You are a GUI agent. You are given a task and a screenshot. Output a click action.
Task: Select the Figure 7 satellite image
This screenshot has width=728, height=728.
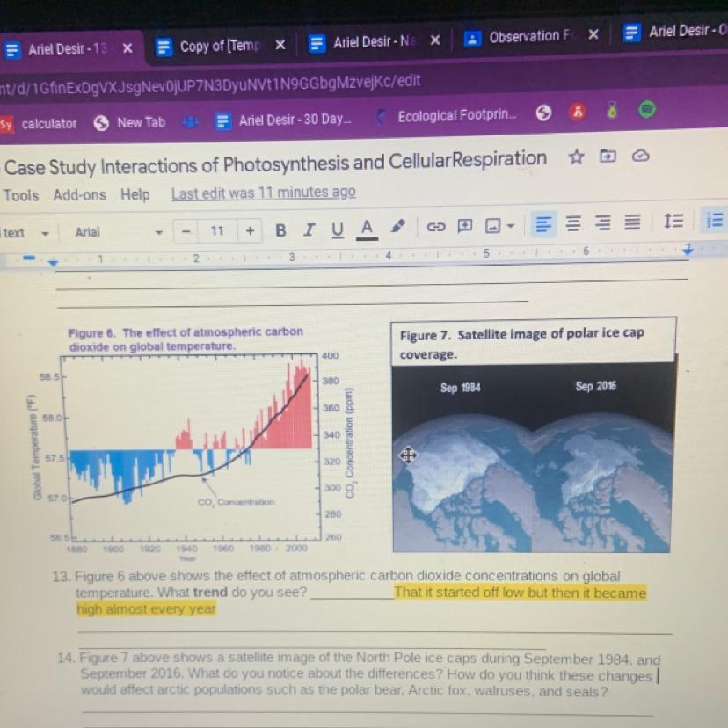click(x=532, y=459)
